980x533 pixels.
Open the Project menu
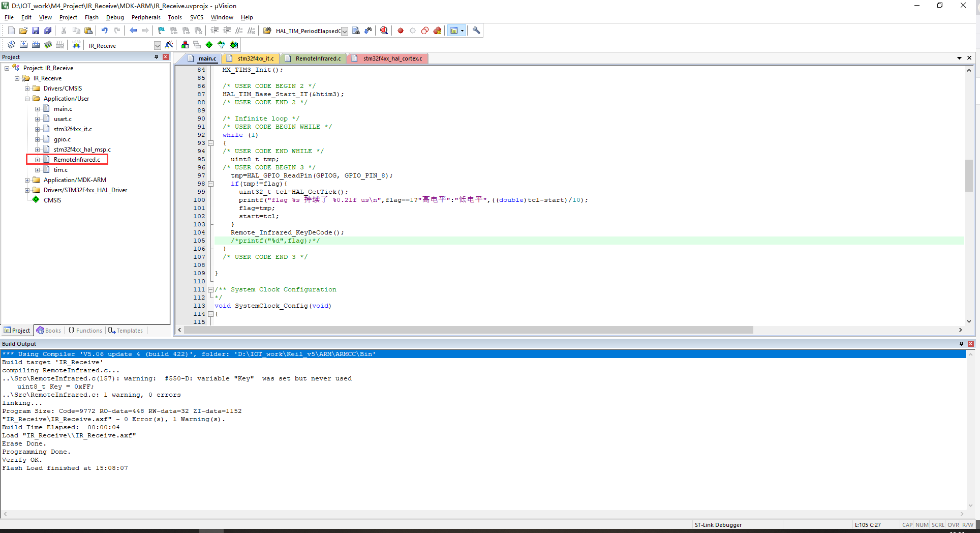68,17
